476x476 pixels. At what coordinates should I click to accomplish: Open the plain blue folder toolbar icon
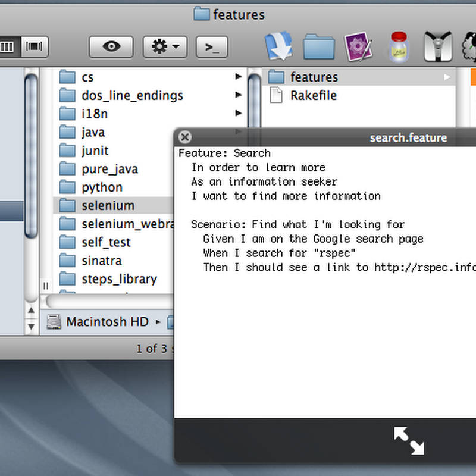[319, 47]
